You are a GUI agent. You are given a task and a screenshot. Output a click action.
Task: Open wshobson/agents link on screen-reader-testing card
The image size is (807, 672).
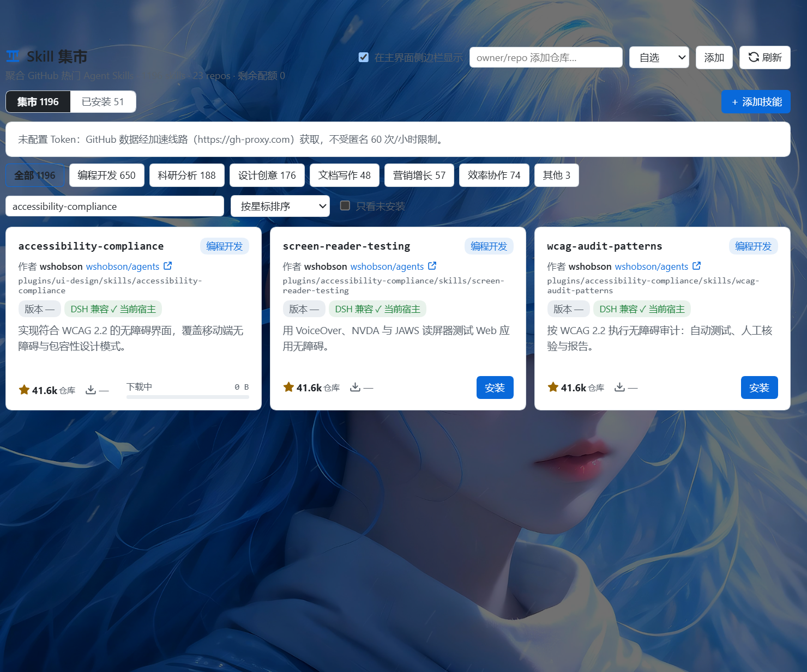[387, 267]
